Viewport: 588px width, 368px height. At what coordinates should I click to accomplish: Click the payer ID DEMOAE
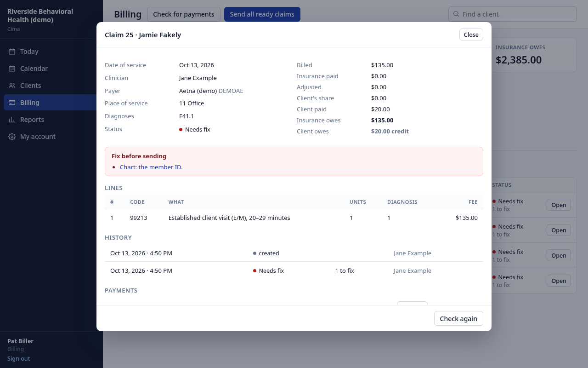click(x=231, y=91)
